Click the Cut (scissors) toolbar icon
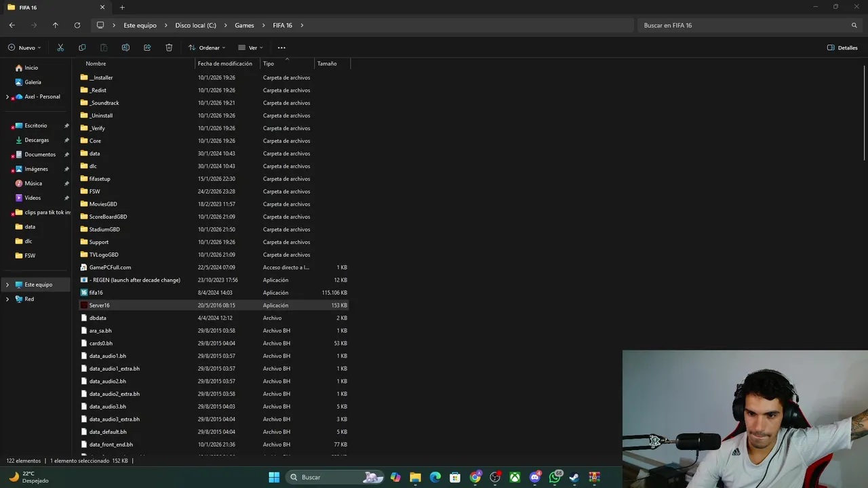The height and width of the screenshot is (488, 868). pos(60,47)
